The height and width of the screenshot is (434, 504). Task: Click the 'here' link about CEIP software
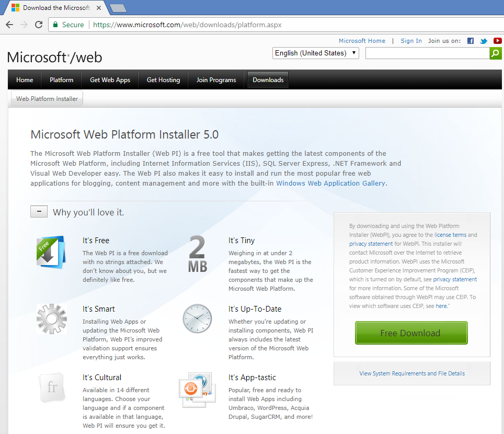[441, 306]
